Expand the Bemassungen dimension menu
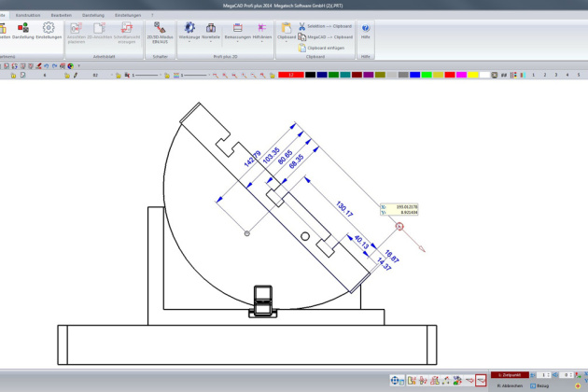Image resolution: width=588 pixels, height=392 pixels. click(236, 32)
